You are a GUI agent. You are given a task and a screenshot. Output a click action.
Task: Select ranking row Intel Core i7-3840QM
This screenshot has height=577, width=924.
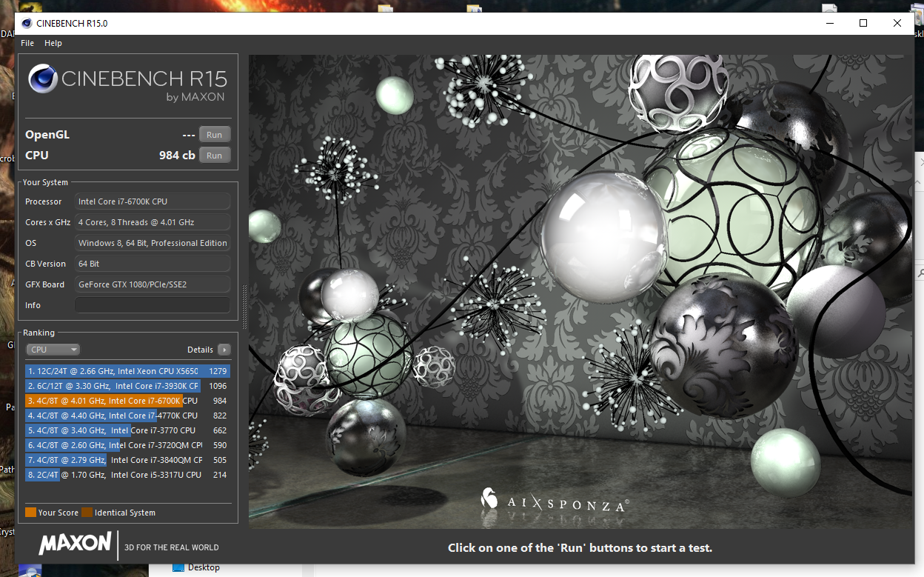pyautogui.click(x=127, y=460)
